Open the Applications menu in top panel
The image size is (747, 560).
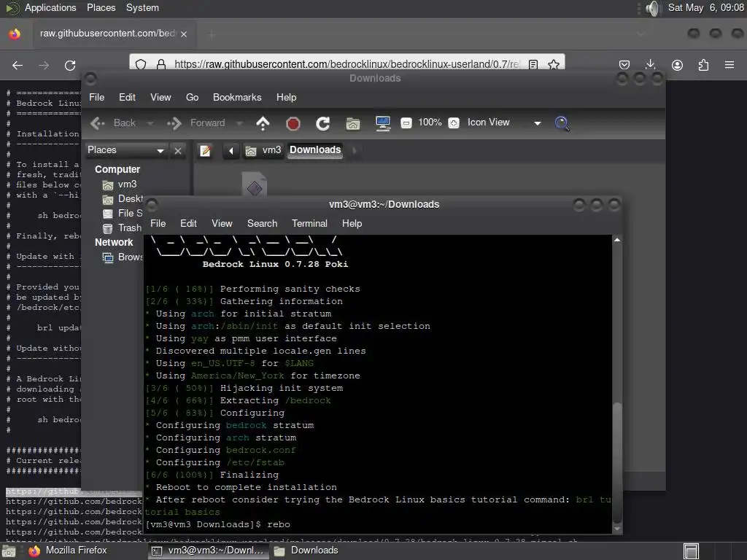pos(50,7)
